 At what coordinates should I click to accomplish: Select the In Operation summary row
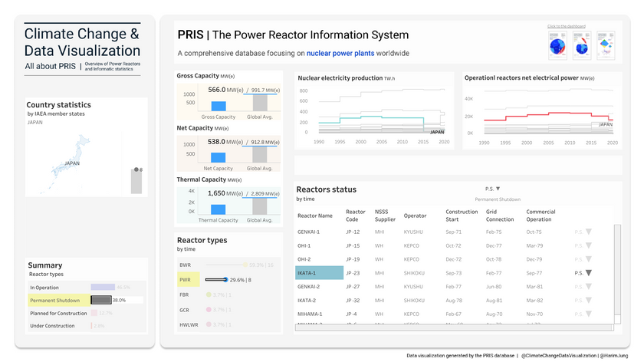[87, 287]
